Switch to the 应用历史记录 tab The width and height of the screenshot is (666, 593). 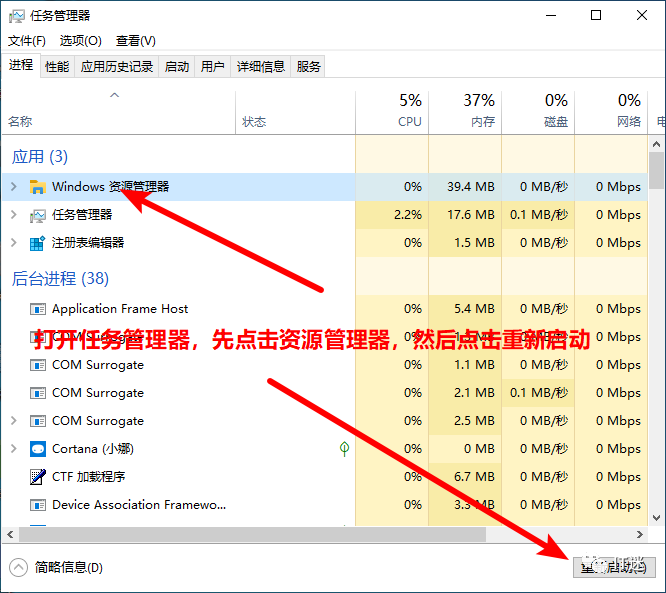[116, 67]
